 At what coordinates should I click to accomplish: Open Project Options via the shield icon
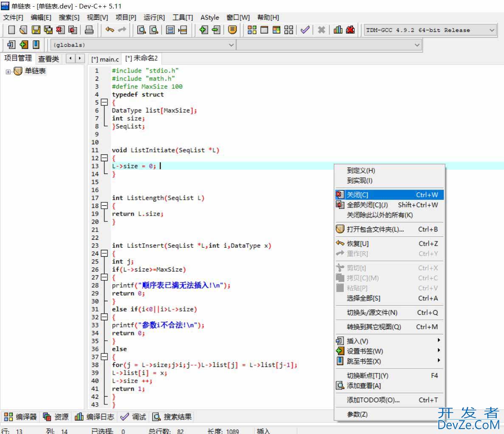pos(232,30)
